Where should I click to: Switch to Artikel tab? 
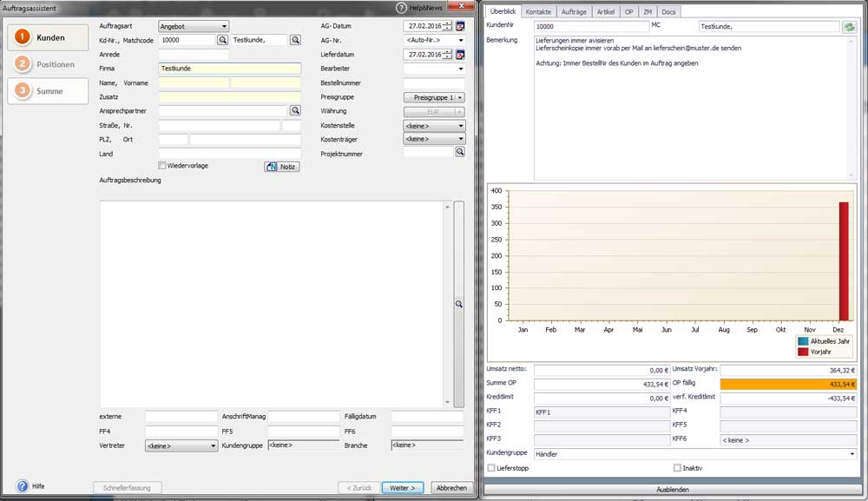click(606, 11)
